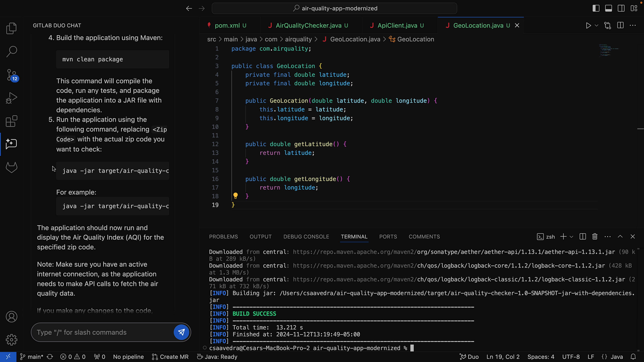Open Run and Debug view

point(12,98)
